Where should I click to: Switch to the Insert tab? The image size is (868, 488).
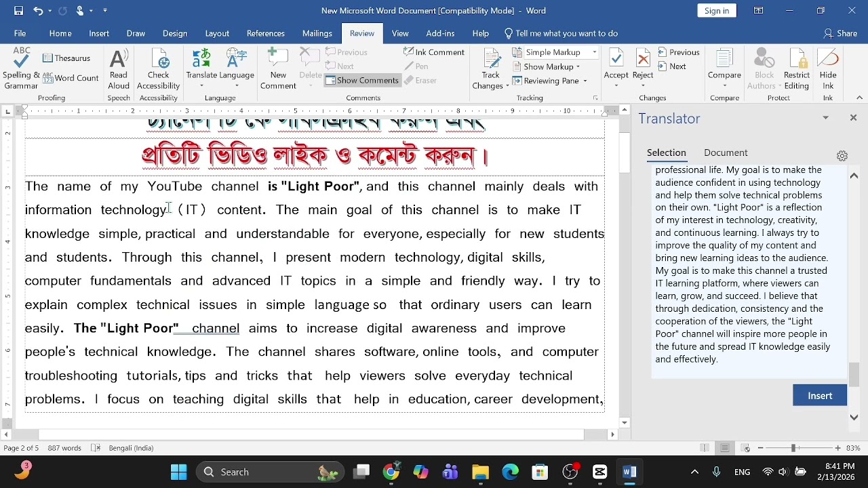(x=99, y=33)
